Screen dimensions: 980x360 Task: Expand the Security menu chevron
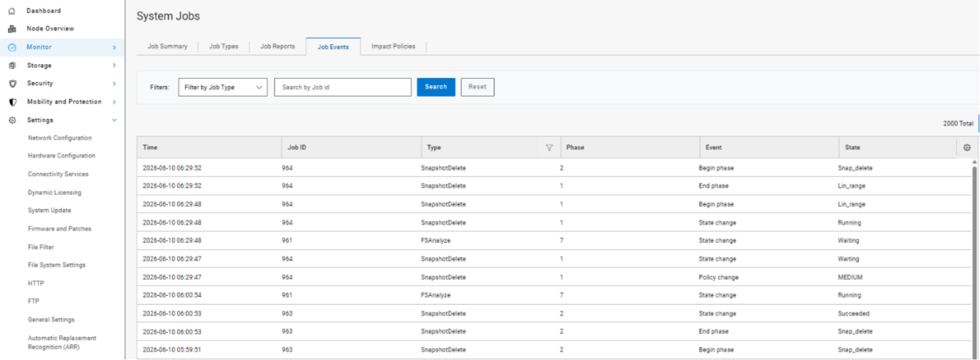click(x=114, y=84)
